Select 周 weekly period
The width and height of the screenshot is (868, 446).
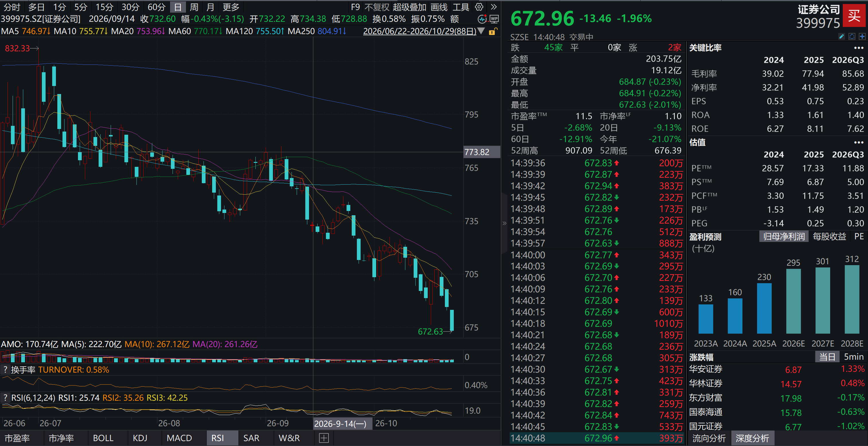pos(194,7)
